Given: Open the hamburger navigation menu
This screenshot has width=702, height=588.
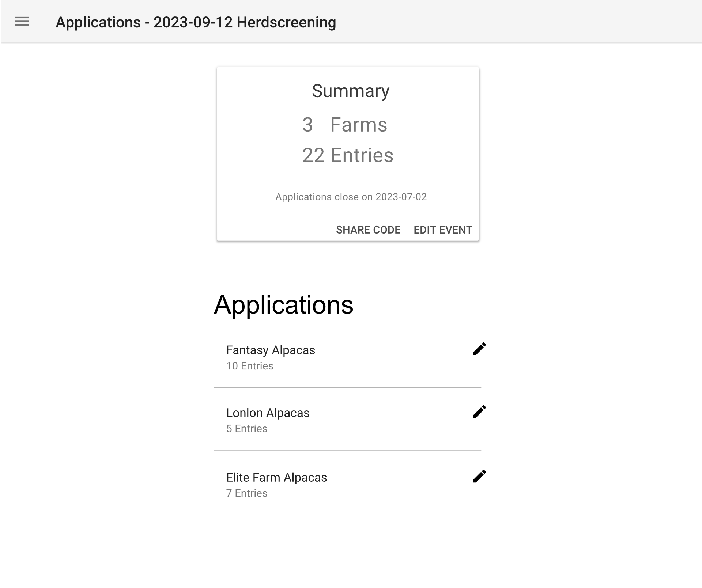Looking at the screenshot, I should pyautogui.click(x=22, y=22).
